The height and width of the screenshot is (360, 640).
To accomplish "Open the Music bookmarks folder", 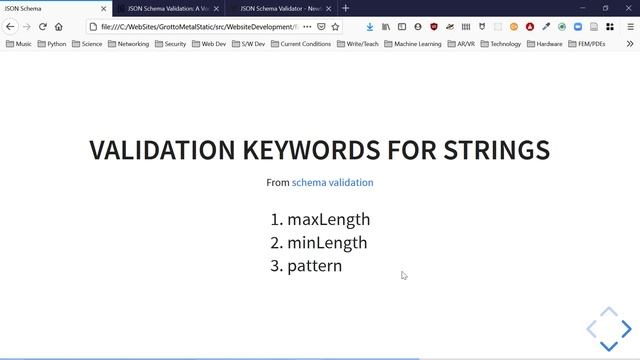I will pos(19,44).
